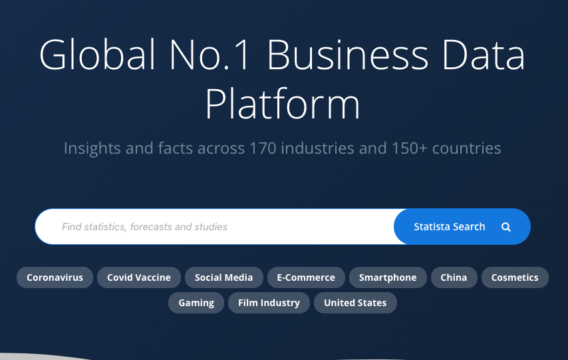Open the E-Commerce topic chip
The image size is (568, 360).
click(306, 277)
